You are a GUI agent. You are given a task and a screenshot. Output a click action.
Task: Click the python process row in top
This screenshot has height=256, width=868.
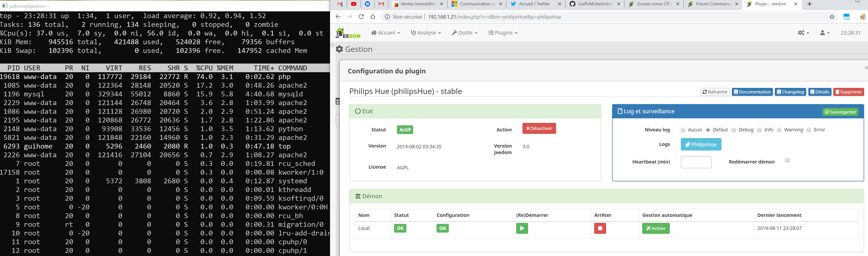(x=165, y=129)
